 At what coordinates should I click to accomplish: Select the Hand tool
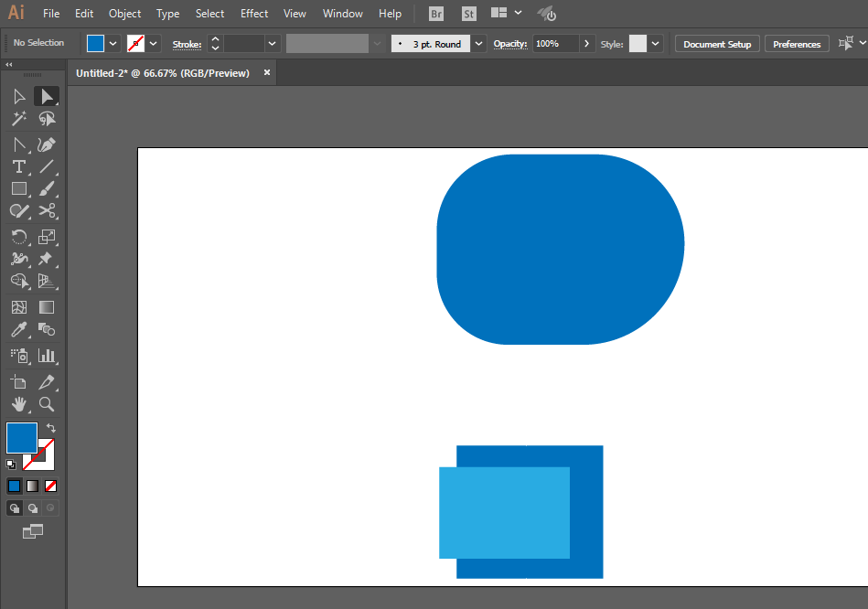pyautogui.click(x=18, y=404)
